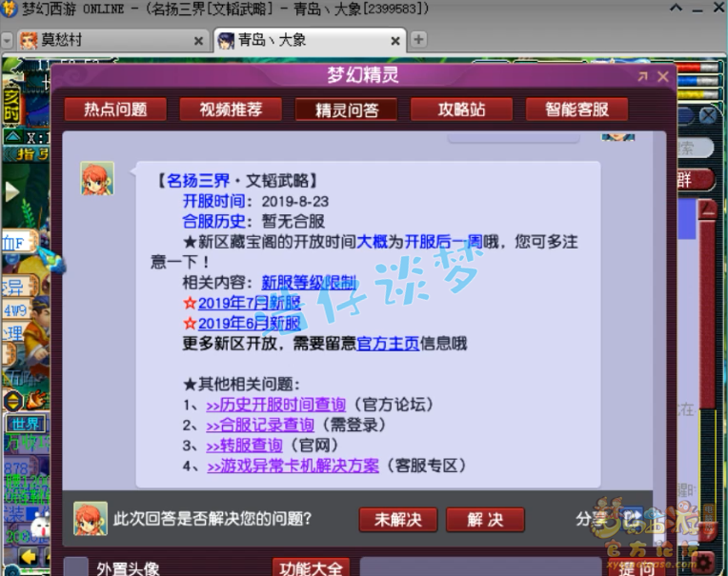The width and height of the screenshot is (728, 576).
Task: Click the sprite avatar beside the answer
Action: (x=97, y=179)
